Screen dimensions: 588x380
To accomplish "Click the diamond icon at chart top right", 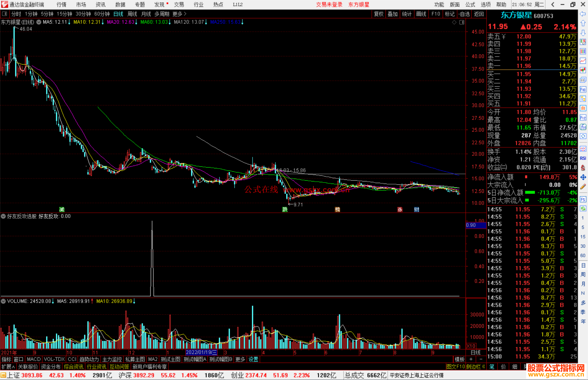I will [454, 22].
